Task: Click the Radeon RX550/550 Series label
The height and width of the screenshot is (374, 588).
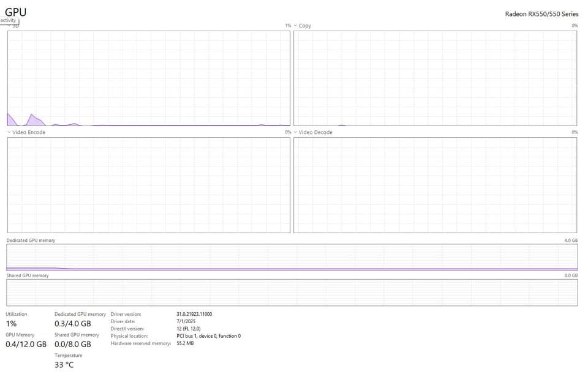Action: point(541,14)
